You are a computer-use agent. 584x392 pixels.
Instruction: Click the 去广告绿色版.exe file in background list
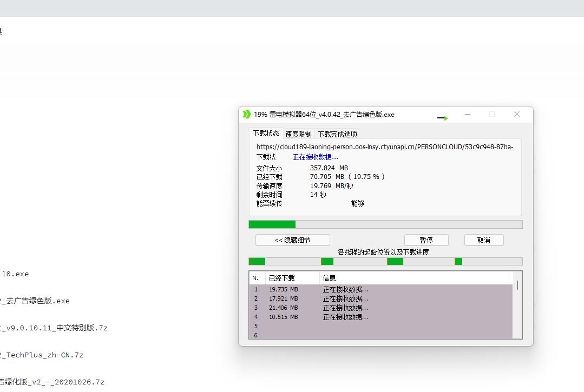click(x=35, y=301)
